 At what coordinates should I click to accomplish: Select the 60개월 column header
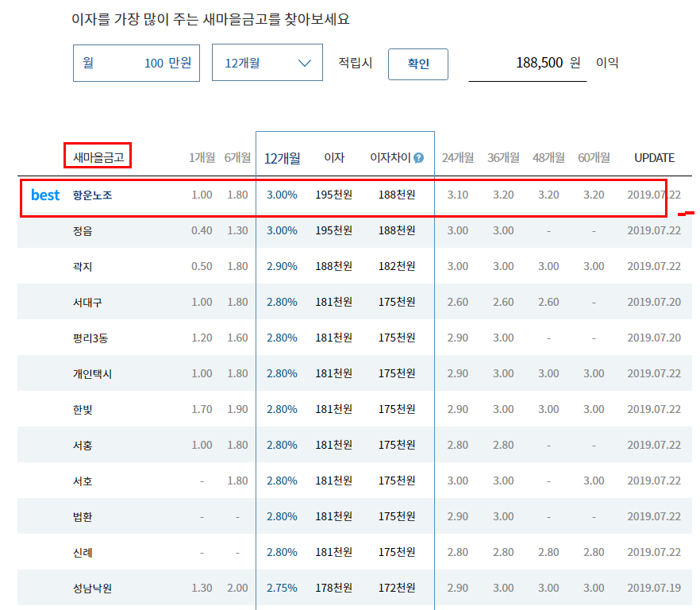594,158
